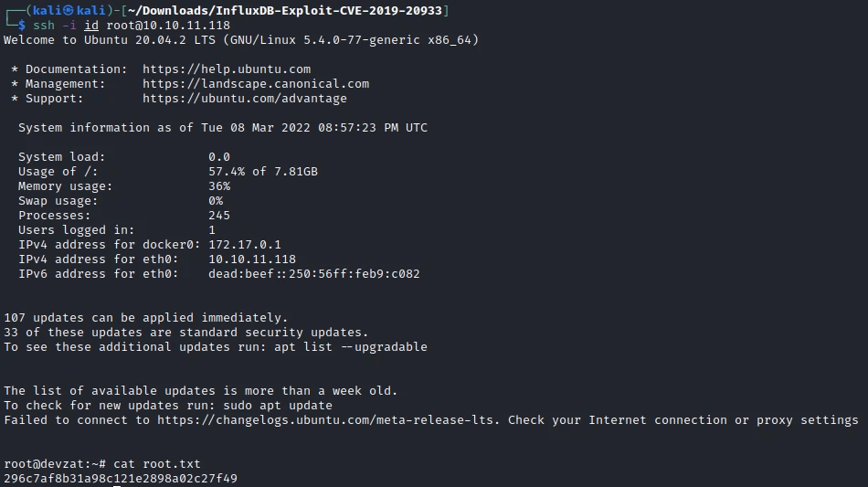868x487 pixels.
Task: Click the root@devzat shell prompt
Action: click(55, 464)
